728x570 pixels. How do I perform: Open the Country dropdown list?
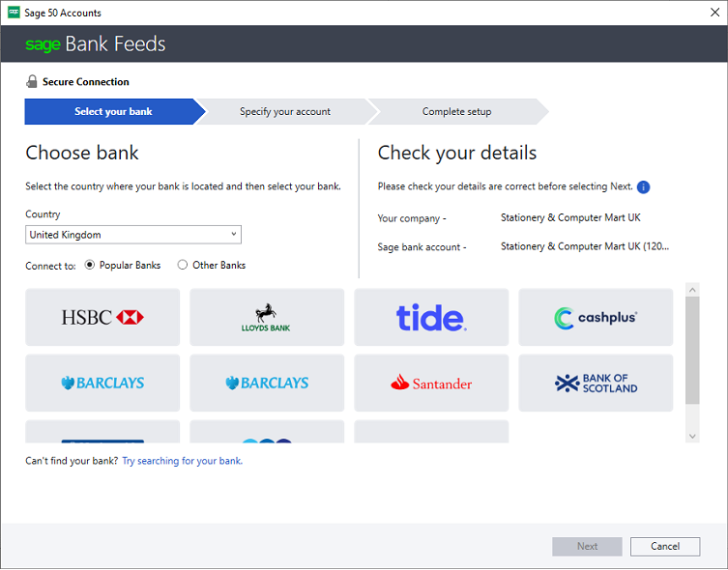[x=133, y=235]
